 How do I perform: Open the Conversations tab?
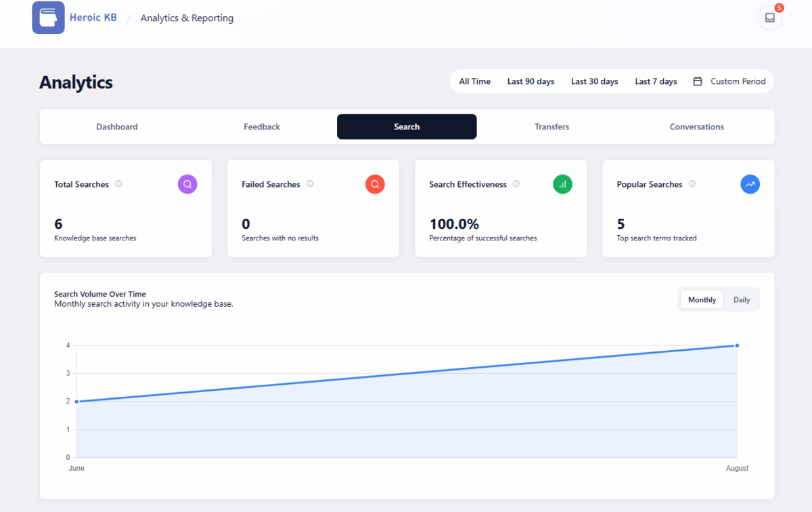696,127
